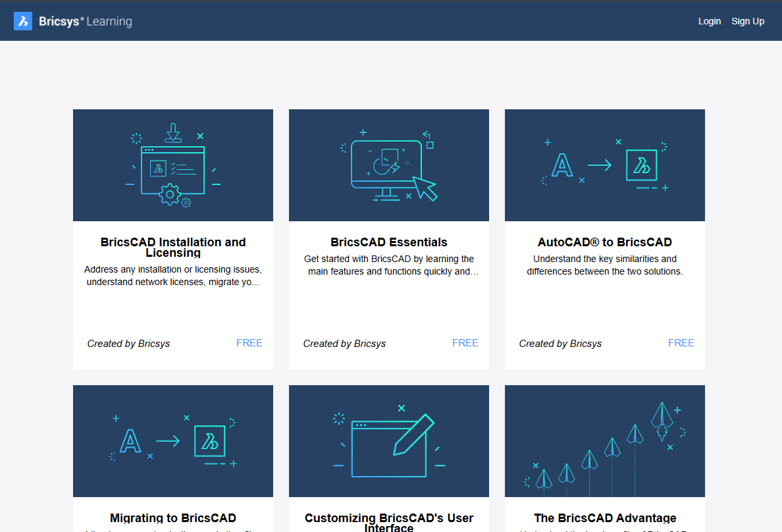Open Customizing BricsCAD's User Interface thumbnail
Image resolution: width=782 pixels, height=532 pixels.
[x=389, y=441]
